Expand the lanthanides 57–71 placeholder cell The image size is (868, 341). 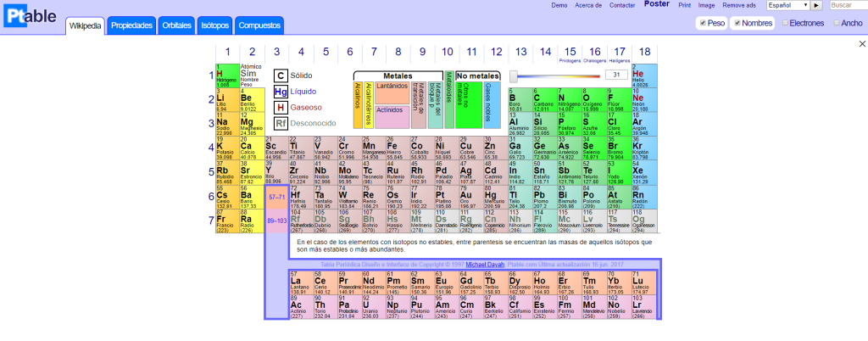[x=276, y=197]
